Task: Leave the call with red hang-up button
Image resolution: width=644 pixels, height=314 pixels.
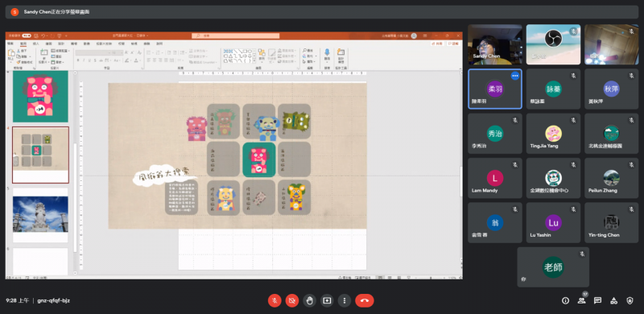Action: click(x=365, y=301)
